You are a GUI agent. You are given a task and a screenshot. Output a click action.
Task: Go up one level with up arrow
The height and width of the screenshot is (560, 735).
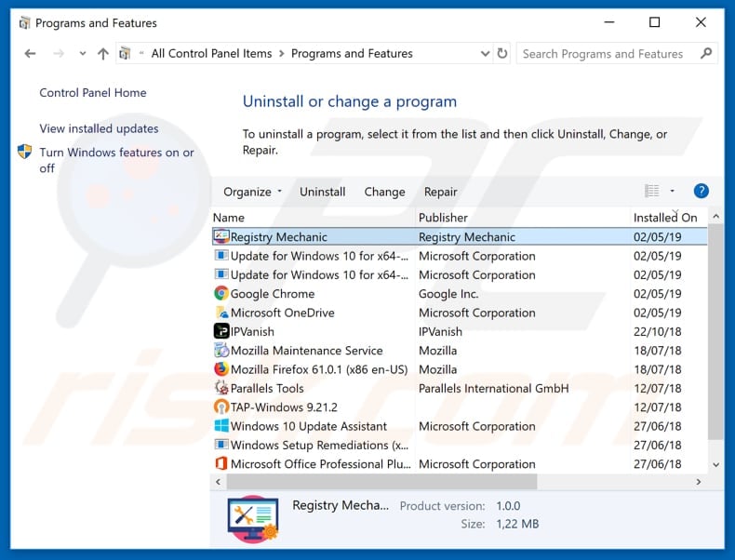[x=102, y=54]
